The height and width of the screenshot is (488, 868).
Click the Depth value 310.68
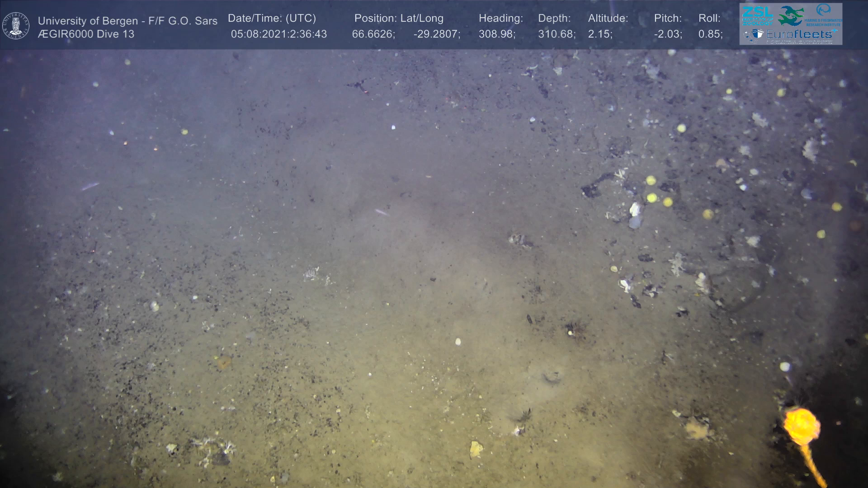(556, 34)
